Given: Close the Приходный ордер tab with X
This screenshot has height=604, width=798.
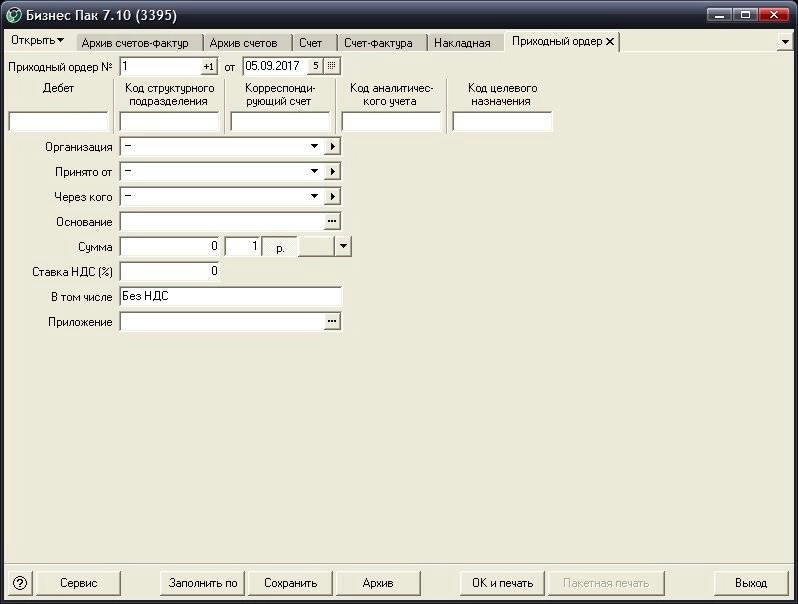Looking at the screenshot, I should pos(610,42).
